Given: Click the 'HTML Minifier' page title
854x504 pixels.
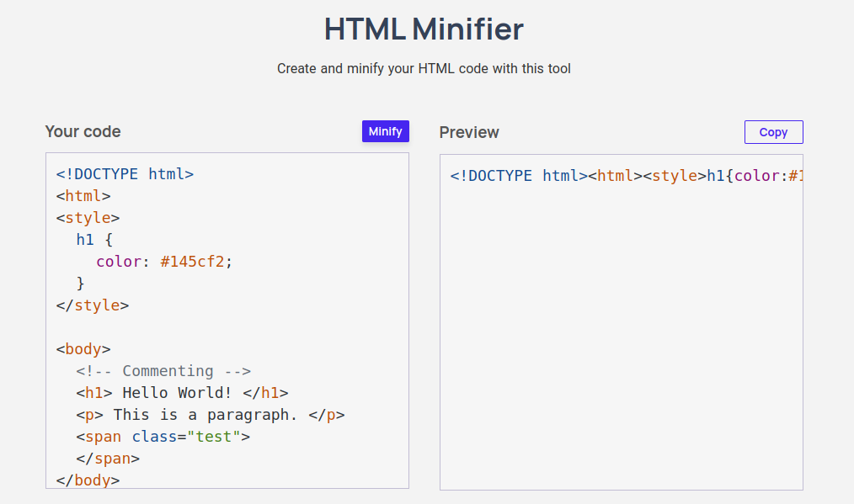Looking at the screenshot, I should tap(424, 29).
